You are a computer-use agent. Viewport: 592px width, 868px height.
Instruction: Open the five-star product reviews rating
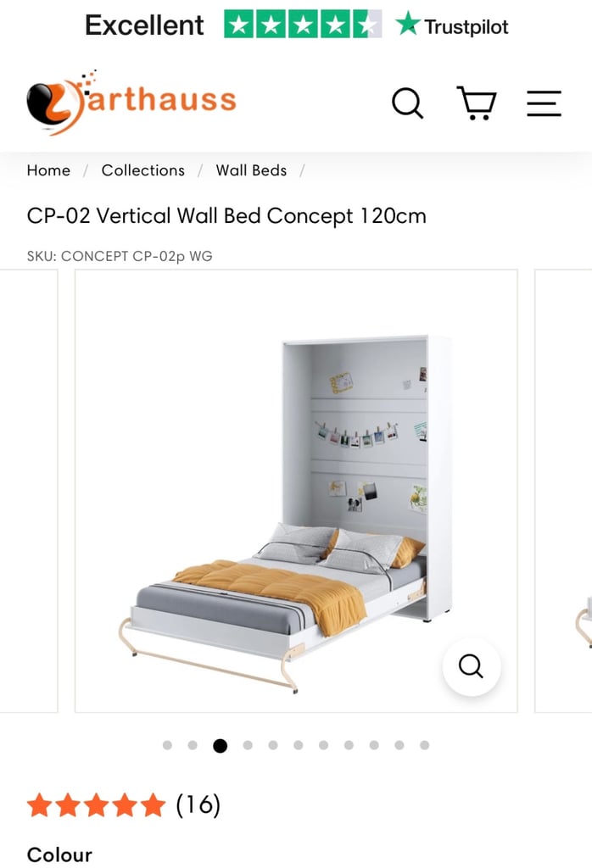[x=97, y=805]
